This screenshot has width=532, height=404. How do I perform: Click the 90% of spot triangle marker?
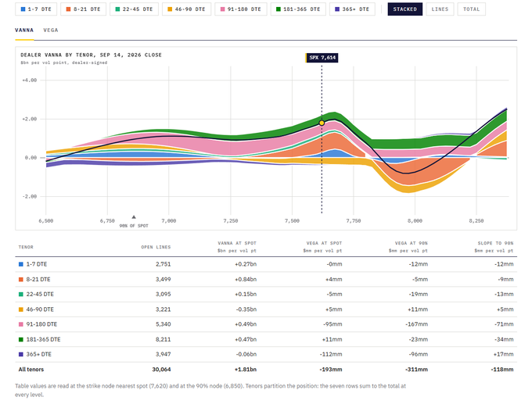(134, 217)
